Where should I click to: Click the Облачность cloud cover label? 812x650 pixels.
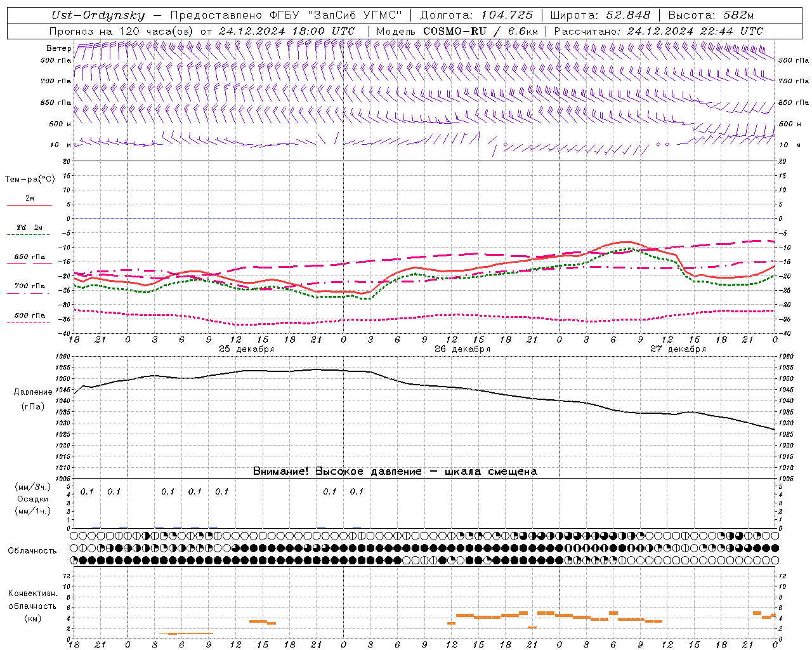point(32,551)
